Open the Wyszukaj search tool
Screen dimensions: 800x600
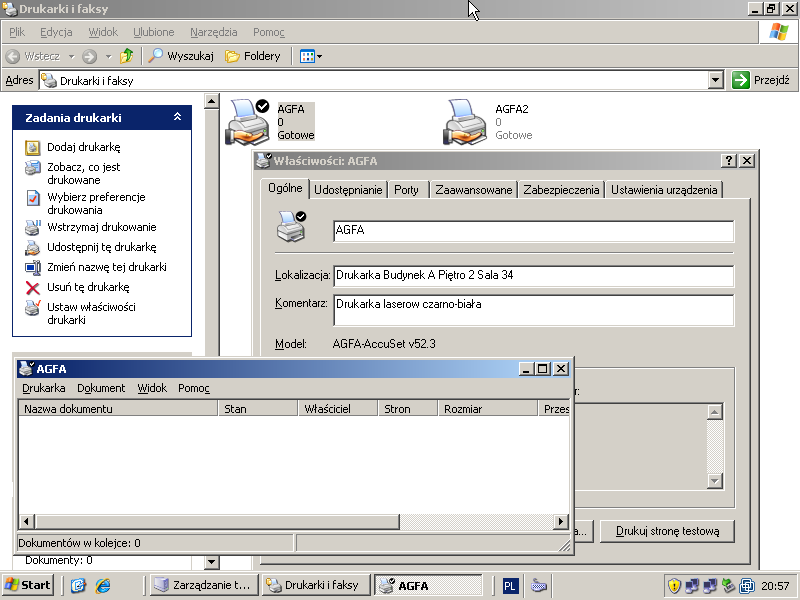pyautogui.click(x=181, y=56)
